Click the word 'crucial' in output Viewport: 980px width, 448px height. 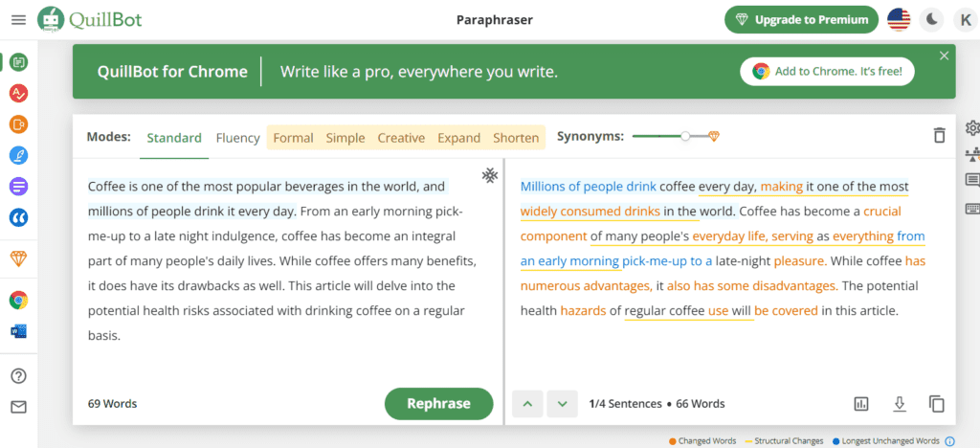click(x=881, y=212)
